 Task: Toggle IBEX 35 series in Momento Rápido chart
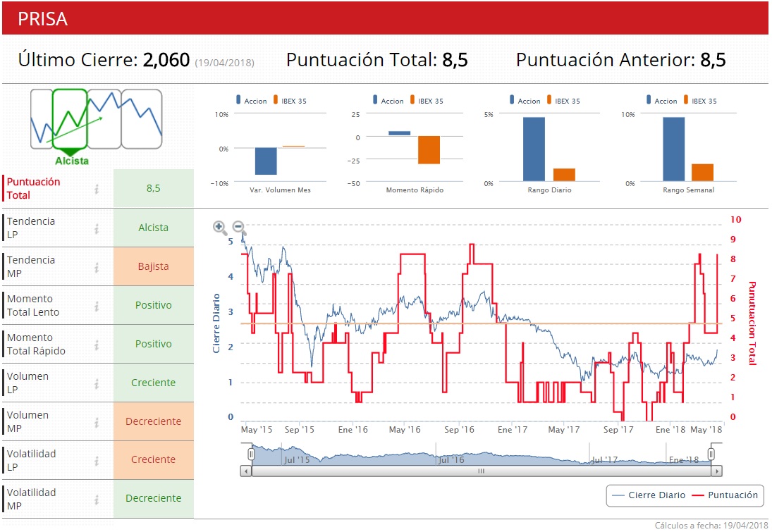coord(427,100)
